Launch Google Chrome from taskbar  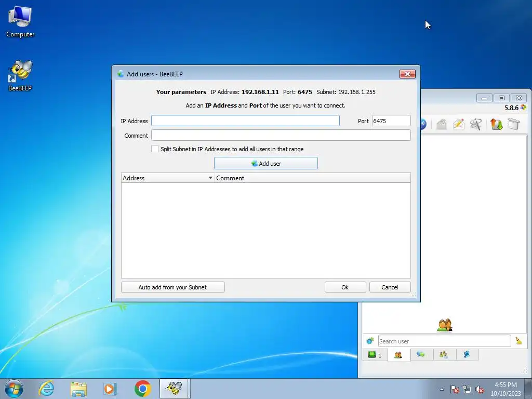pos(142,389)
